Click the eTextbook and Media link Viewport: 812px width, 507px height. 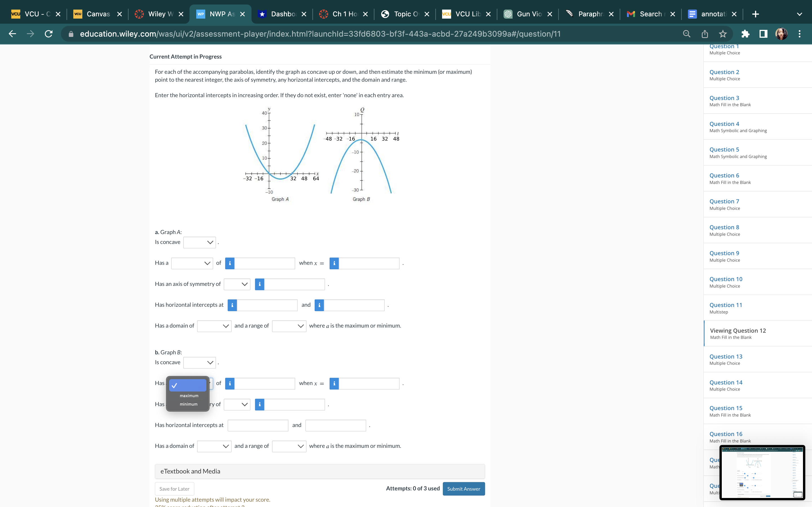pos(190,471)
